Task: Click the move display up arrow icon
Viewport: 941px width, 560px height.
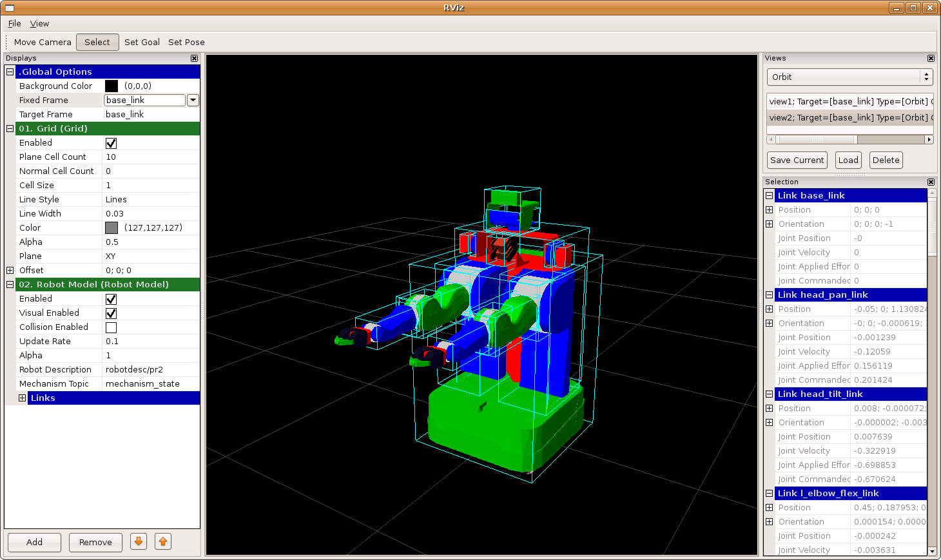Action: pos(163,542)
